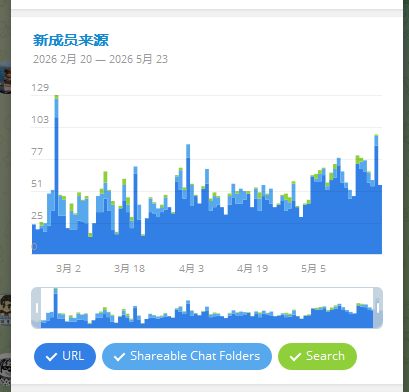The width and height of the screenshot is (409, 392).
Task: Toggle the Search series filter
Action: 317,356
